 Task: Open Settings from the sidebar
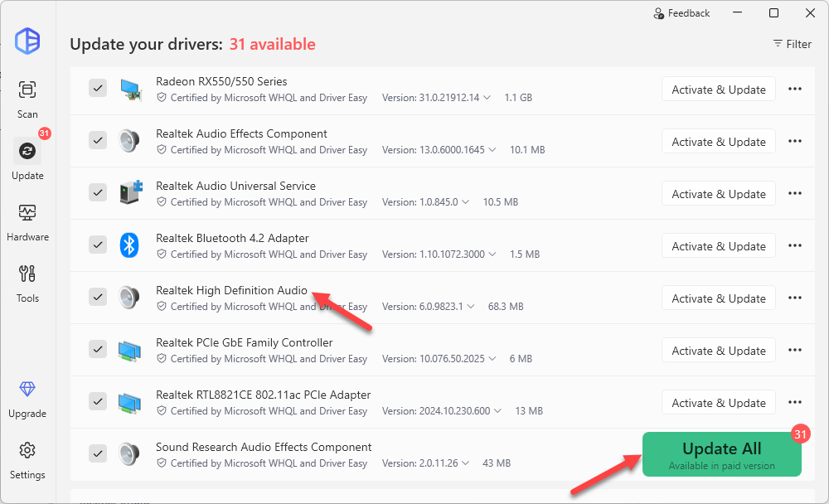27,459
